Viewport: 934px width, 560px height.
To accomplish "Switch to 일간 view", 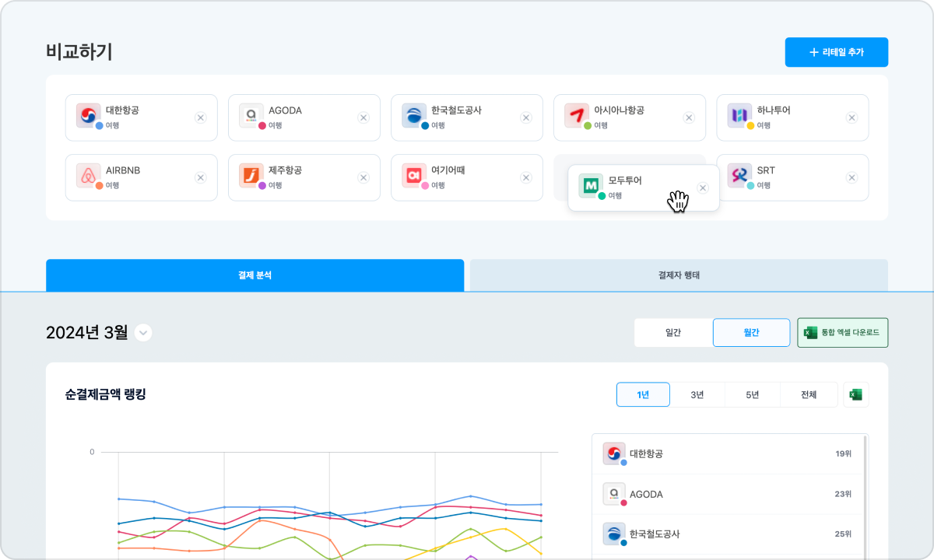I will click(673, 332).
